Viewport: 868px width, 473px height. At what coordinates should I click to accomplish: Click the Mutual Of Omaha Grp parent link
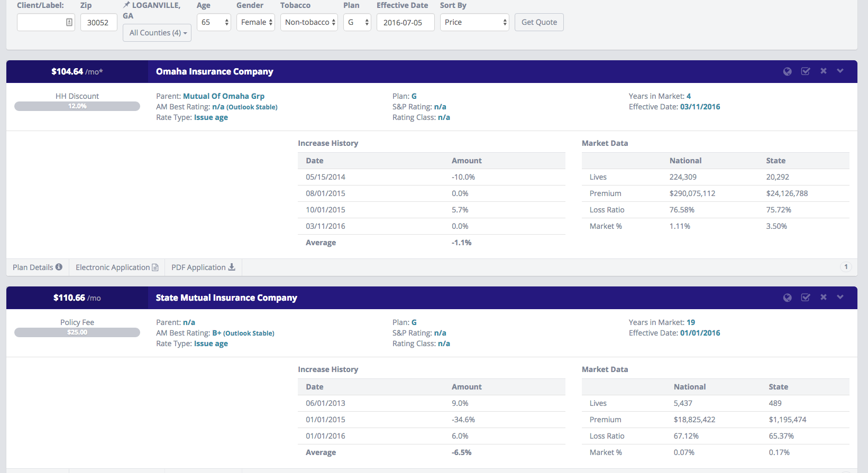pos(224,96)
